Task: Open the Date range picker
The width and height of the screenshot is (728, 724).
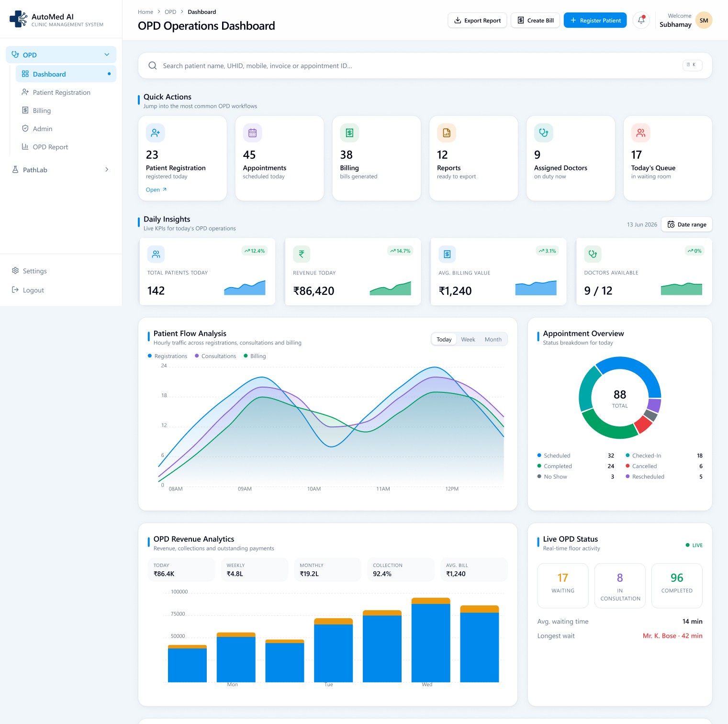Action: pyautogui.click(x=687, y=224)
